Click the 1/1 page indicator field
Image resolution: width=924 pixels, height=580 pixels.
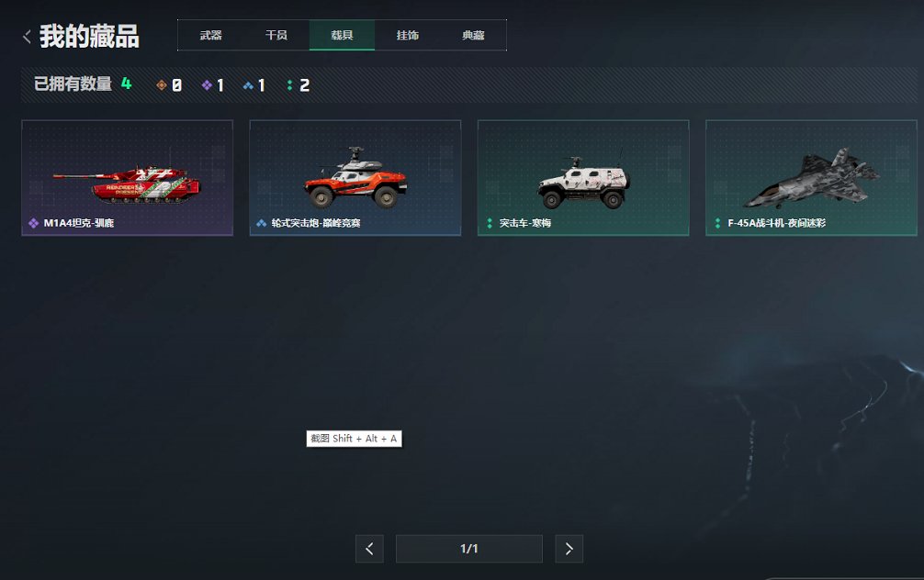(469, 549)
